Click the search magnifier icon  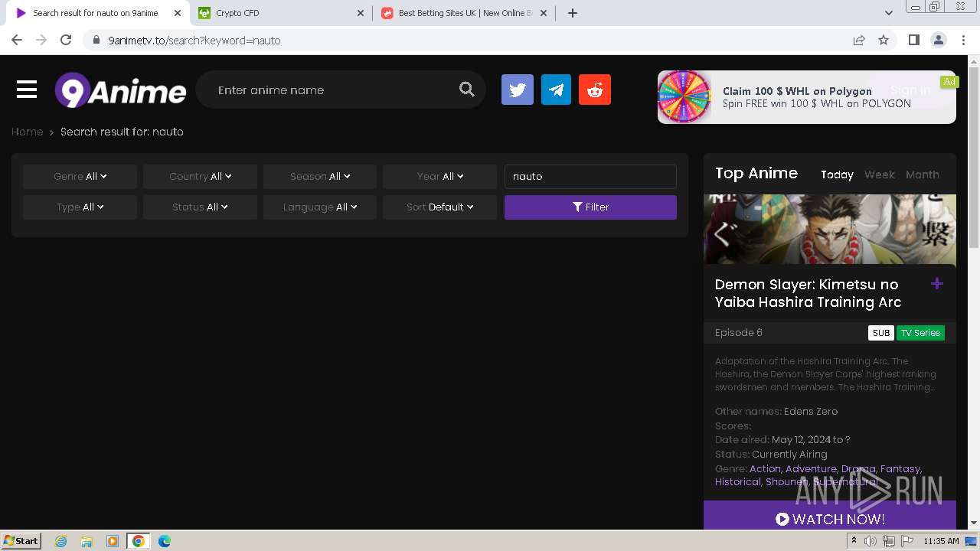tap(466, 90)
